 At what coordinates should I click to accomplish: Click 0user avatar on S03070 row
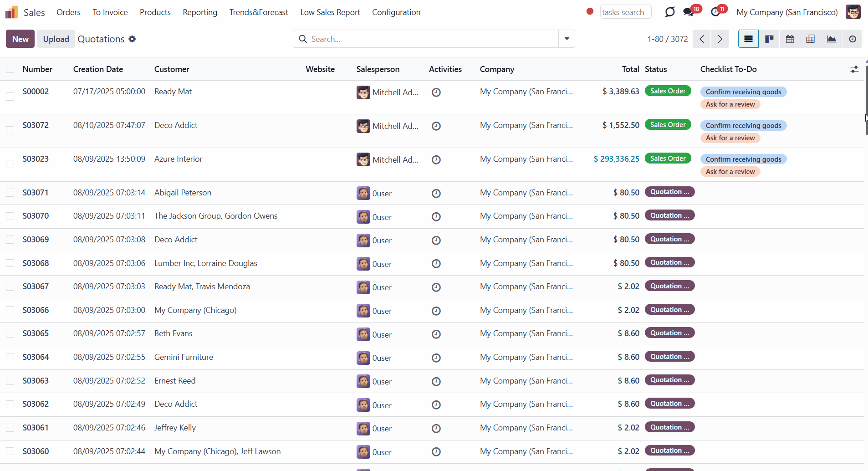[363, 217]
